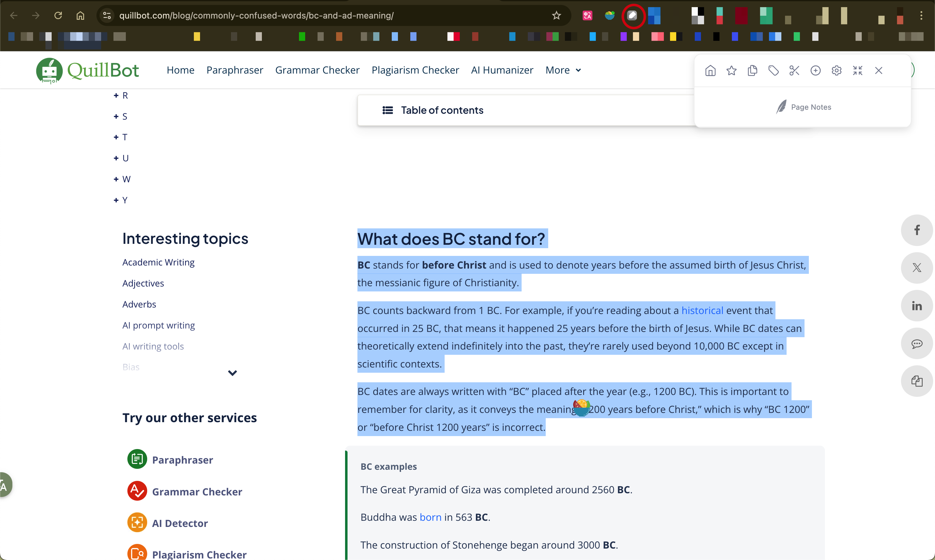
Task: Click the copy pages icon in popup
Action: coord(752,70)
